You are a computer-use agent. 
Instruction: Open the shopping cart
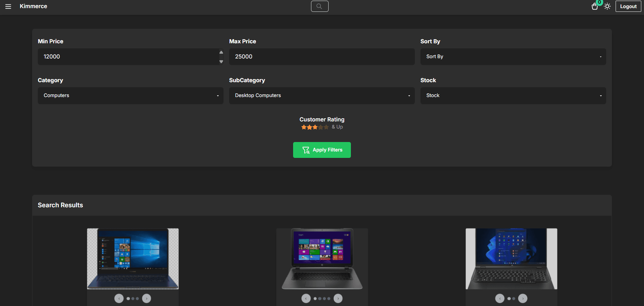(594, 6)
